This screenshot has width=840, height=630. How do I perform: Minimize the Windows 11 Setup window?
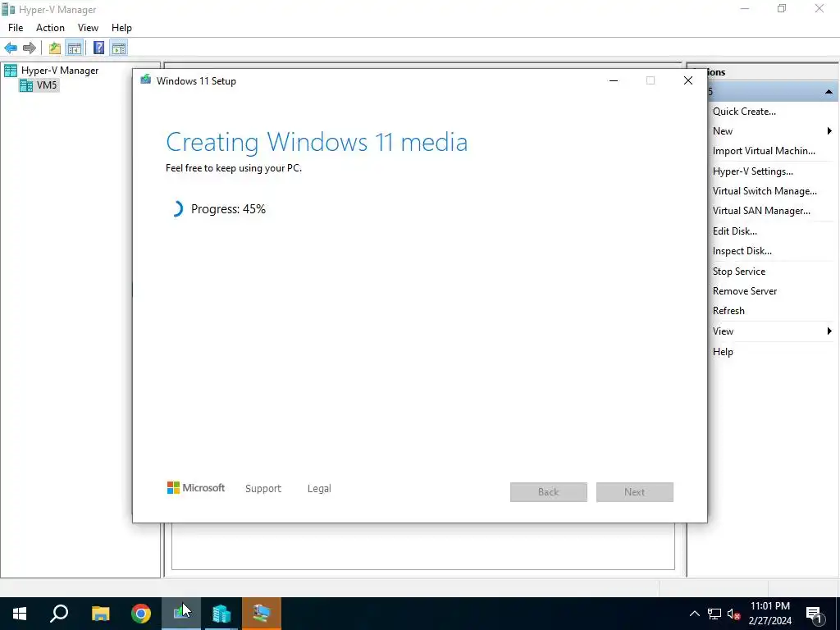(x=614, y=81)
